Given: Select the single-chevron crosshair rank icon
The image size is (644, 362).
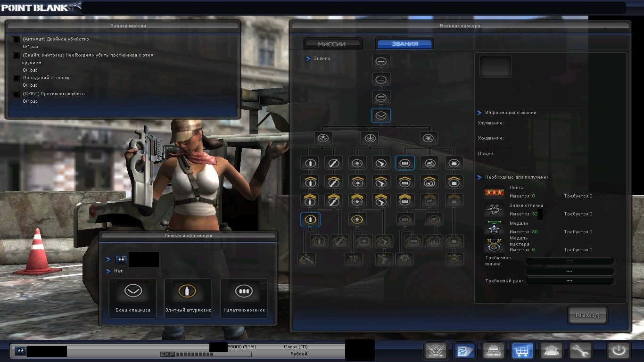Looking at the screenshot, I should tap(357, 181).
